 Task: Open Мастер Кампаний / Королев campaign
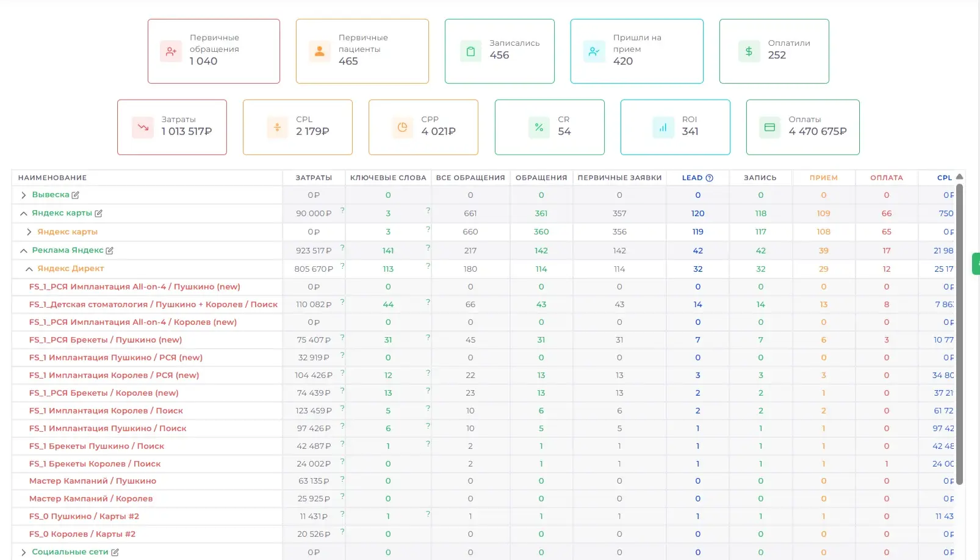(91, 498)
